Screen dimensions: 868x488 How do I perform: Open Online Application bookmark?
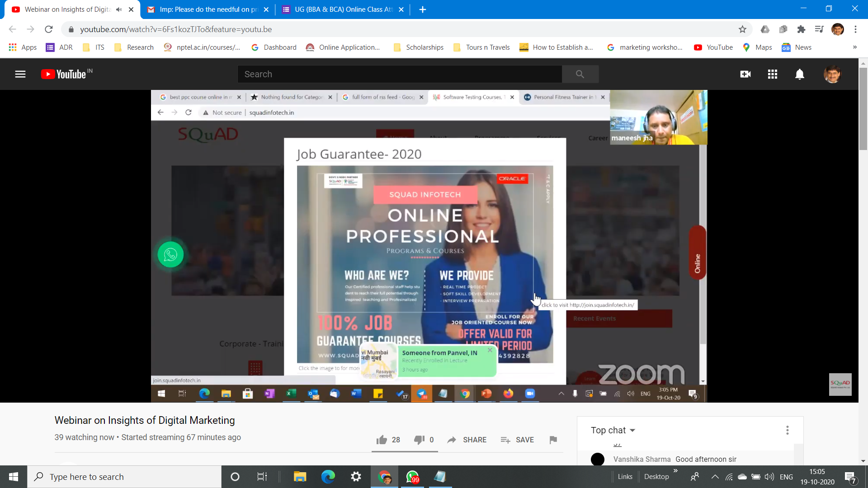click(343, 47)
